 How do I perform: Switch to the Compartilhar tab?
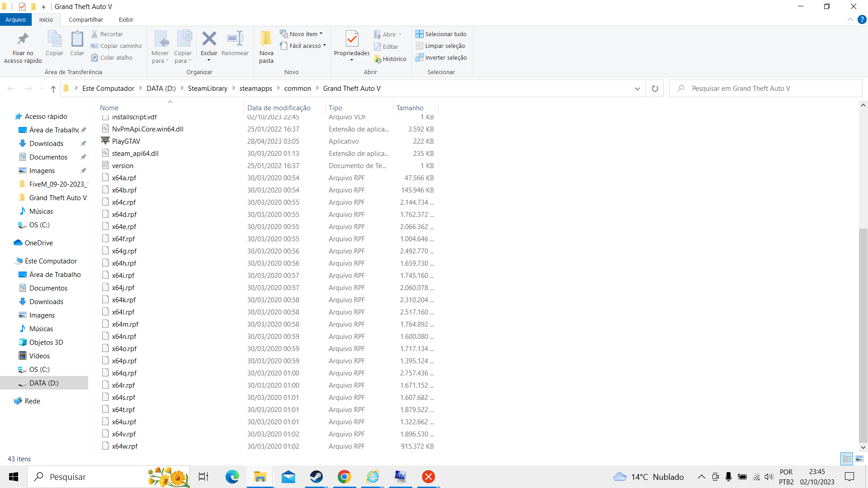click(86, 19)
